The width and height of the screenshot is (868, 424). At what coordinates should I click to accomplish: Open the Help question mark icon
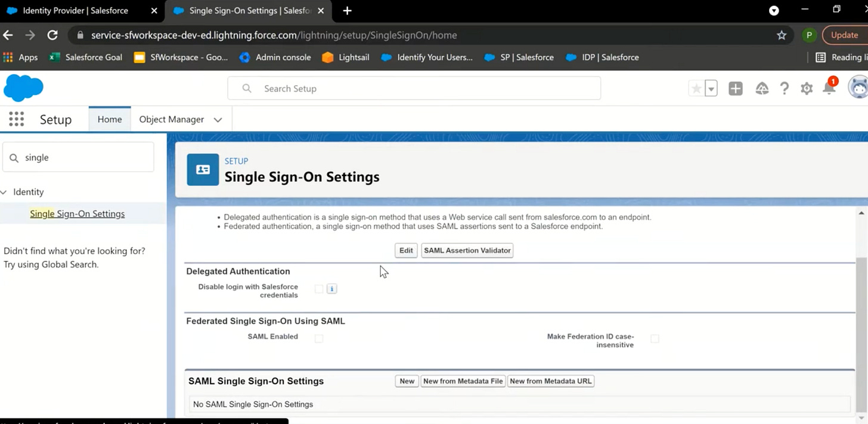click(x=785, y=89)
